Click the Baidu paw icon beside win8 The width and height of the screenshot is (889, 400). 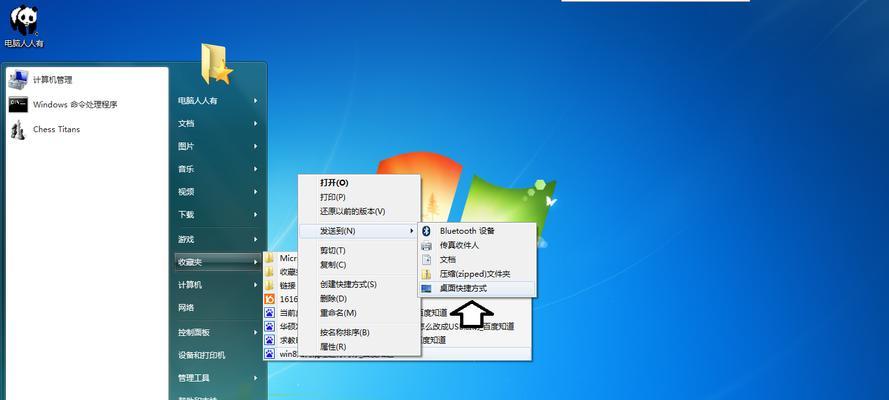click(270, 354)
